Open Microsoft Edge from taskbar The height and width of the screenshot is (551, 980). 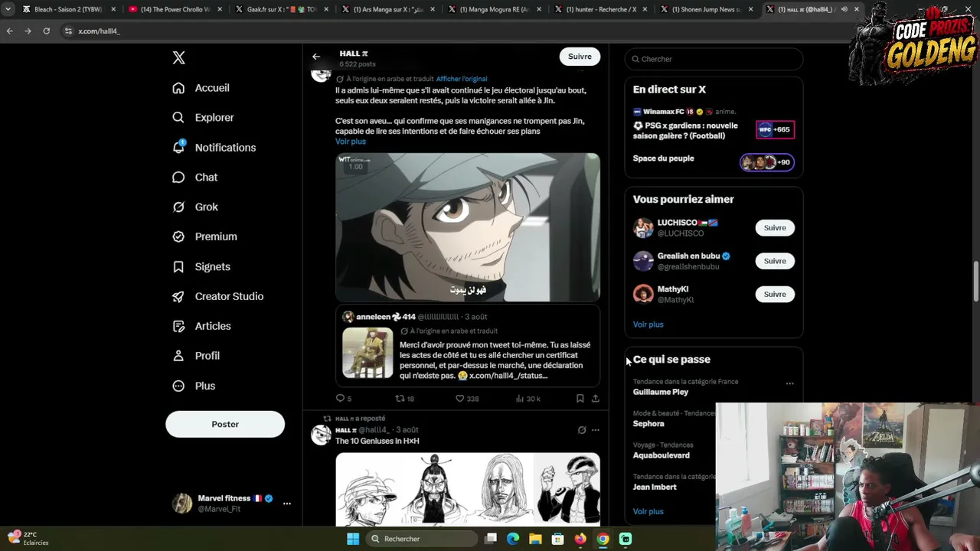click(513, 539)
